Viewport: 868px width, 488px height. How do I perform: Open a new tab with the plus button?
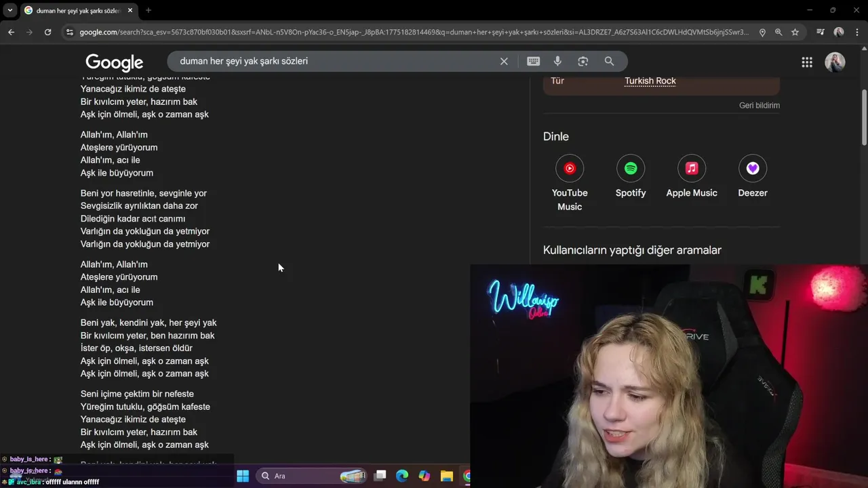click(149, 10)
